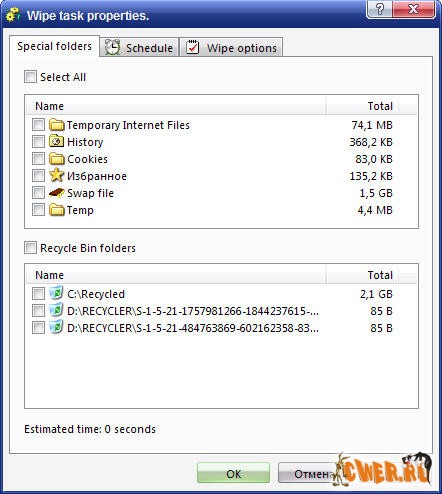Tick the Swap file checkbox
Screen dimensions: 442x494
point(38,193)
